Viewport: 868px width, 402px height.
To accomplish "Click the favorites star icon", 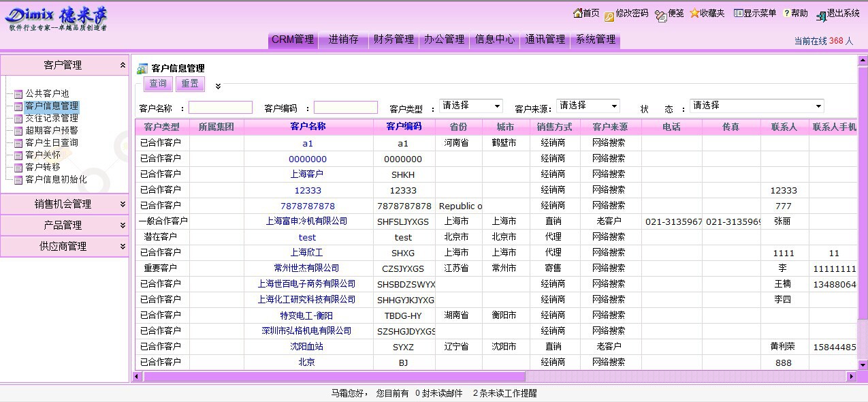I will (x=694, y=13).
